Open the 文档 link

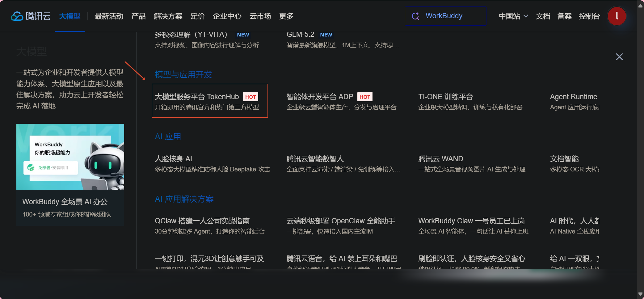coord(543,16)
